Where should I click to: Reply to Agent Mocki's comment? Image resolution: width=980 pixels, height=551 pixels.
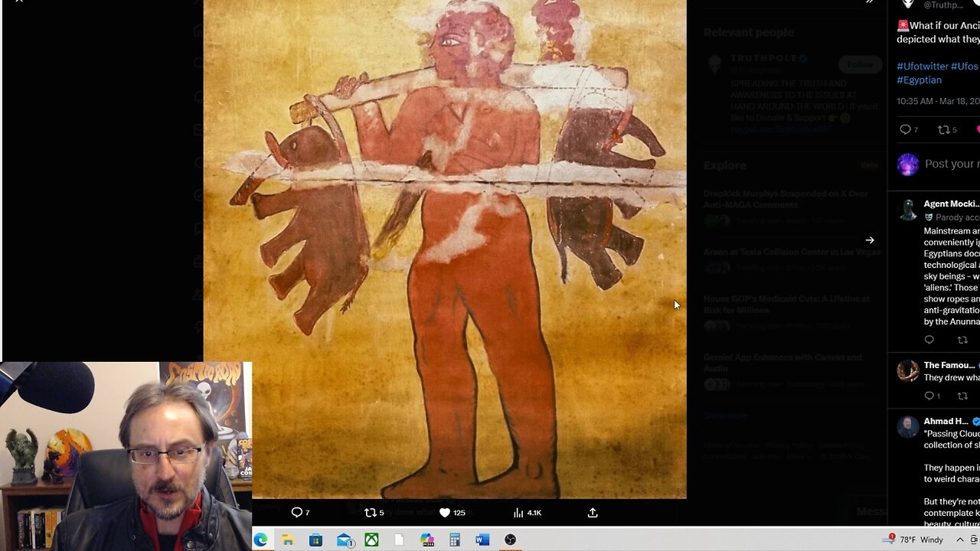929,340
